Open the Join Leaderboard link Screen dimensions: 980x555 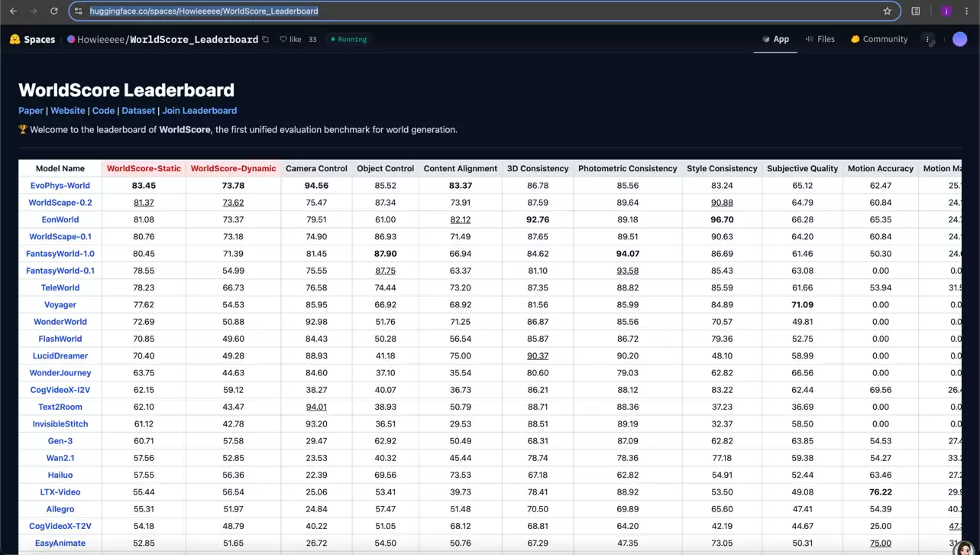[199, 111]
